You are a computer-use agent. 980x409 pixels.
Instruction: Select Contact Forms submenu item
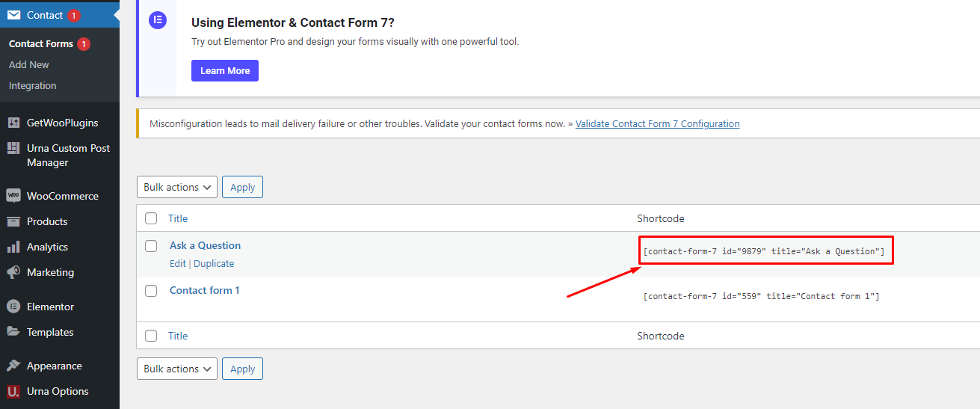point(41,44)
